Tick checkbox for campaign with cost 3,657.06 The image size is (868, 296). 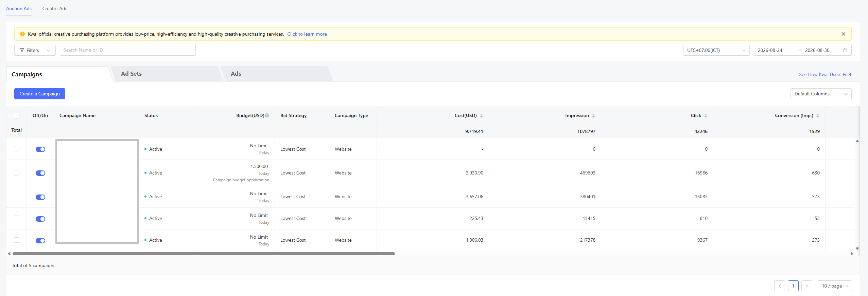point(17,197)
